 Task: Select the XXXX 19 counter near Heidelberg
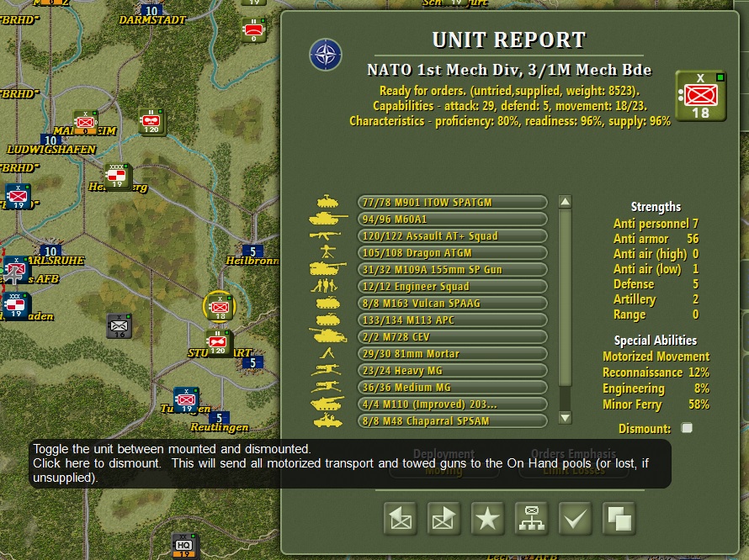pos(117,176)
